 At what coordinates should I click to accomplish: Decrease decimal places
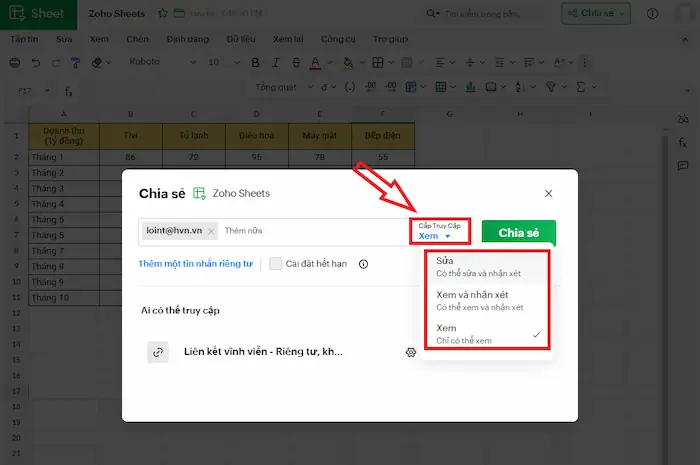(x=390, y=87)
